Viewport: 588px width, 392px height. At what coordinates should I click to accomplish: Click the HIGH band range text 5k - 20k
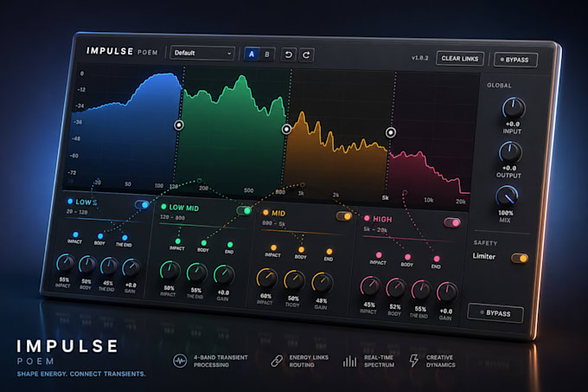point(375,229)
